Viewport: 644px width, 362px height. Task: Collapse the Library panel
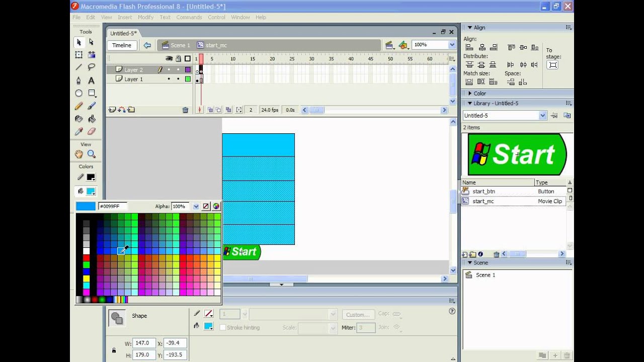(470, 103)
